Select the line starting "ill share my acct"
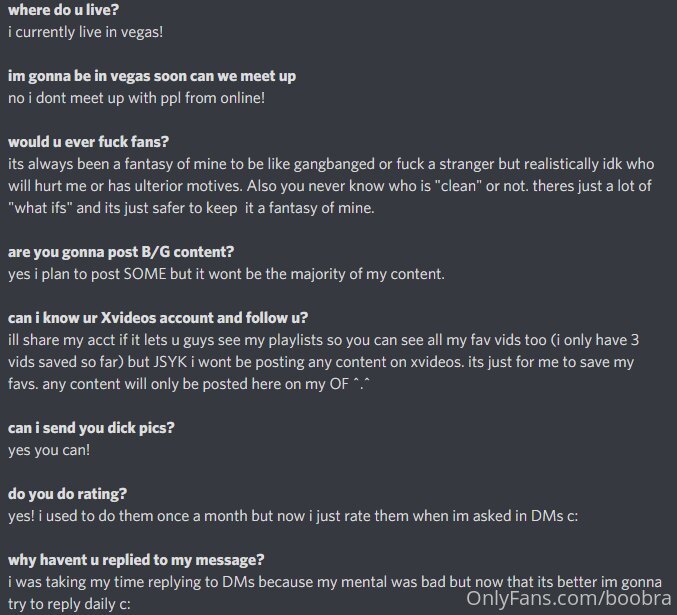The width and height of the screenshot is (677, 615). pos(323,340)
